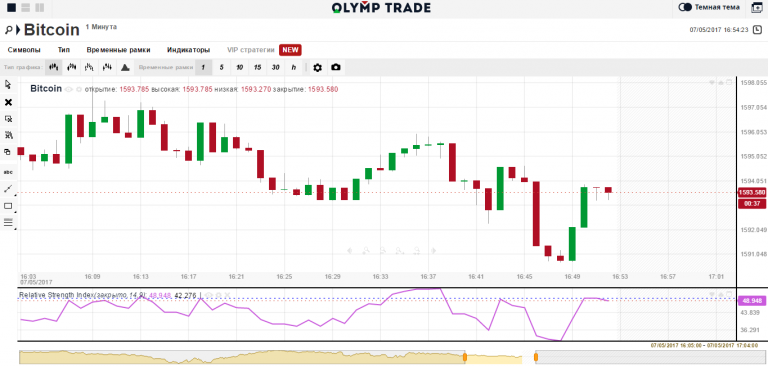Switch to area chart type
This screenshot has height=367, width=768.
pyautogui.click(x=125, y=68)
